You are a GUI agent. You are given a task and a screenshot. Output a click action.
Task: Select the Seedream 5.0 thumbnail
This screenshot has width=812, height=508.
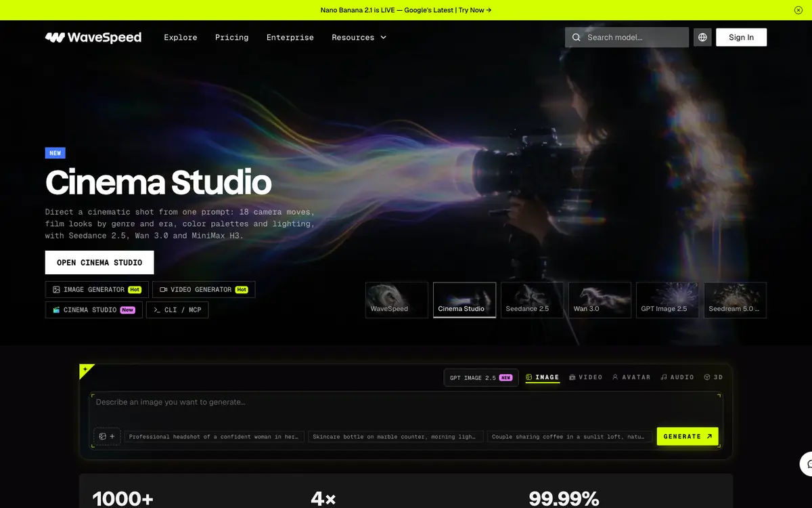735,300
